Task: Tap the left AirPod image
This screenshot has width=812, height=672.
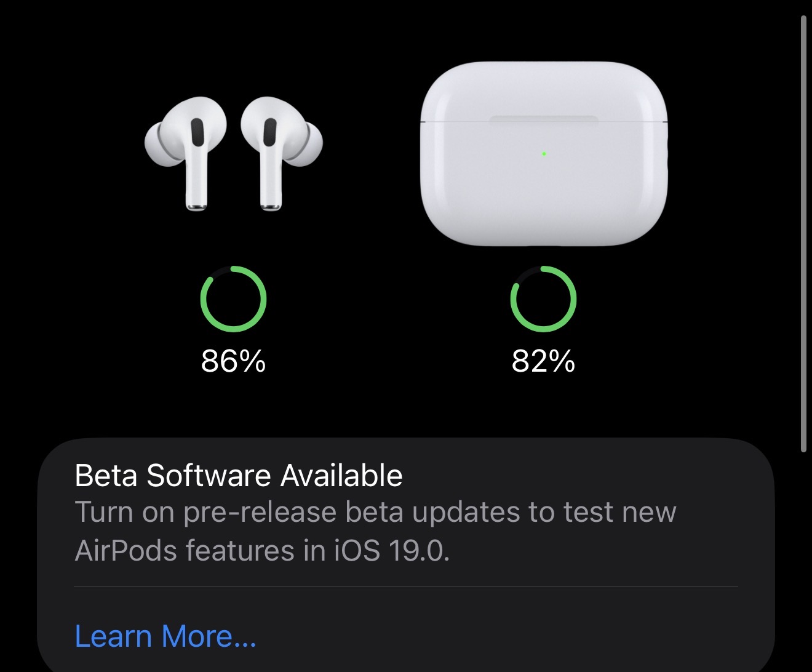Action: coord(188,151)
